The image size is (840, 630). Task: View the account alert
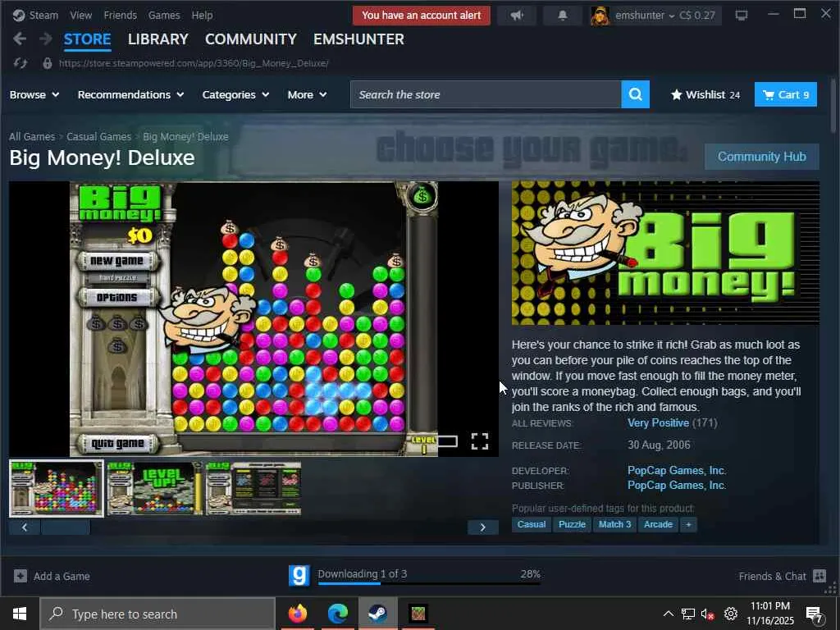point(421,16)
